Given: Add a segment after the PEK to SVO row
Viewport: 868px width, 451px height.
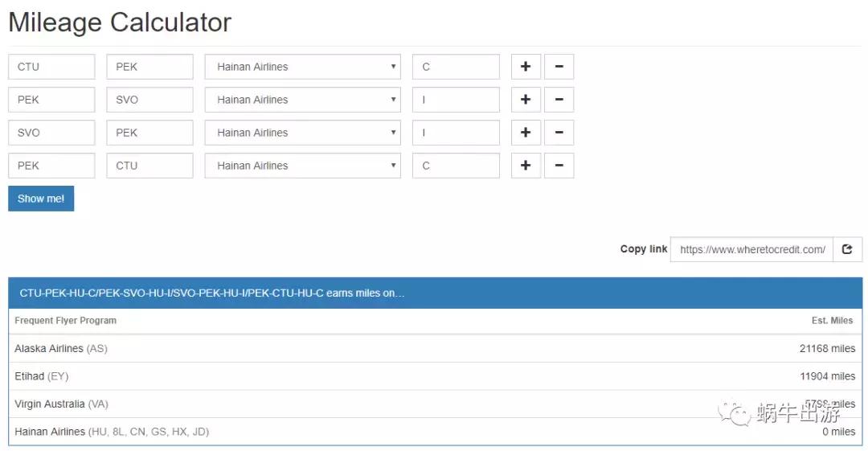Looking at the screenshot, I should [526, 100].
